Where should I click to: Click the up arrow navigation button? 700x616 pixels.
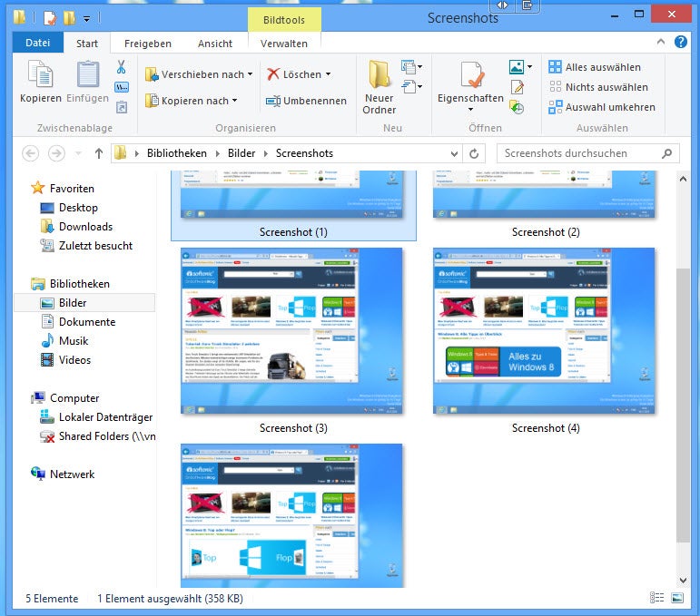(99, 154)
